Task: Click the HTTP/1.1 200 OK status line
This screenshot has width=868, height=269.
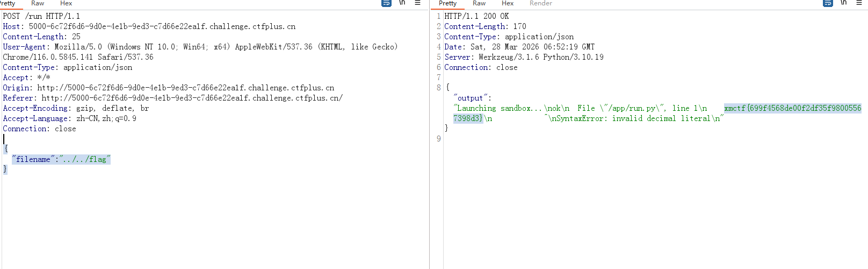Action: 476,16
